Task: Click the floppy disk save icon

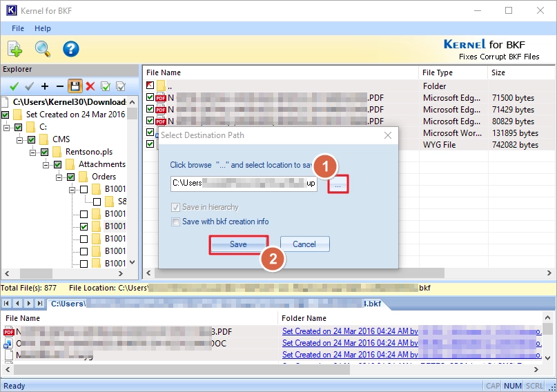Action: click(x=75, y=86)
